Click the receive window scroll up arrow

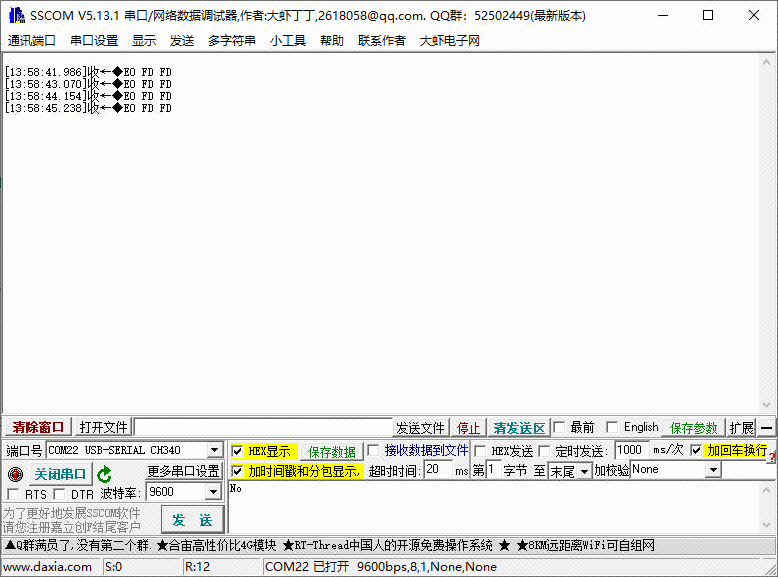click(x=766, y=63)
